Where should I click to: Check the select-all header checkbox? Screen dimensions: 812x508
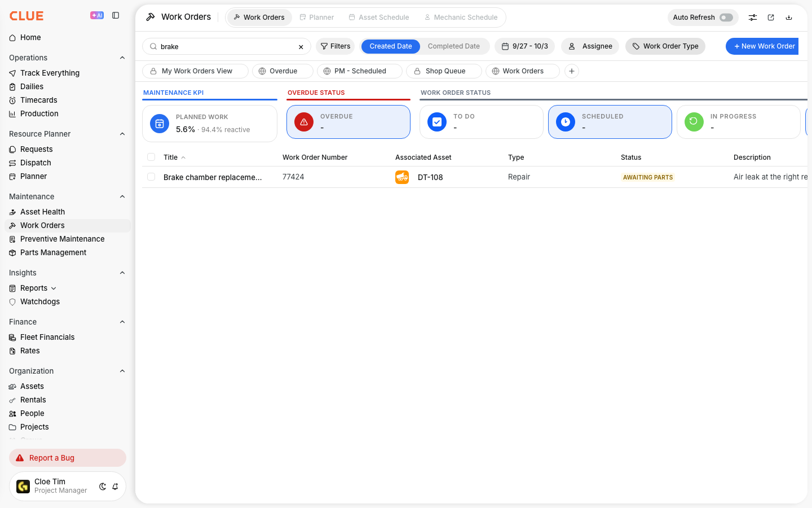click(x=151, y=157)
